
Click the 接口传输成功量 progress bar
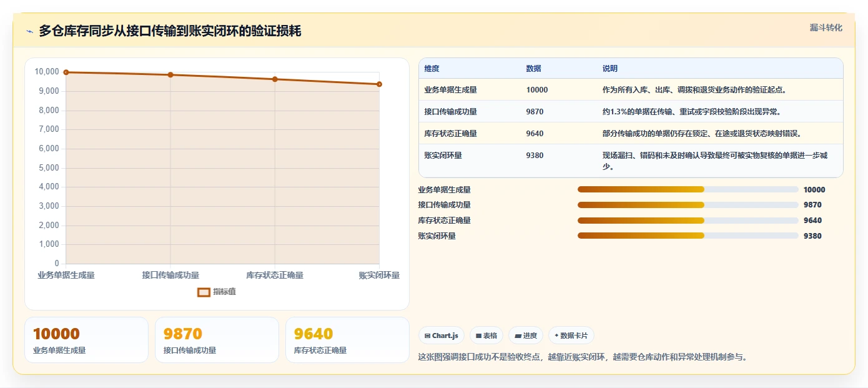[x=688, y=205]
